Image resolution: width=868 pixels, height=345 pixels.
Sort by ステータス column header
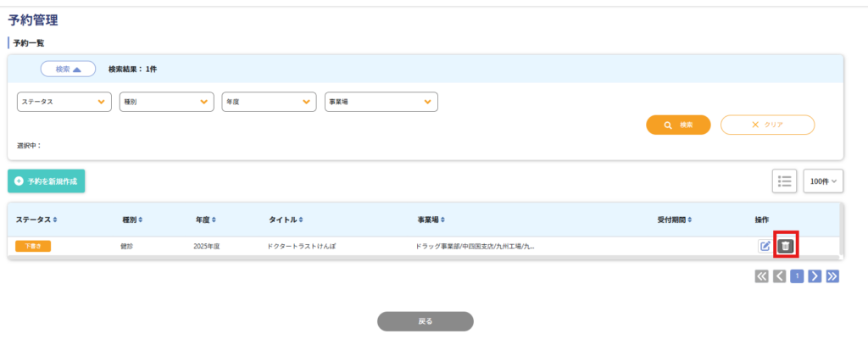tap(36, 220)
